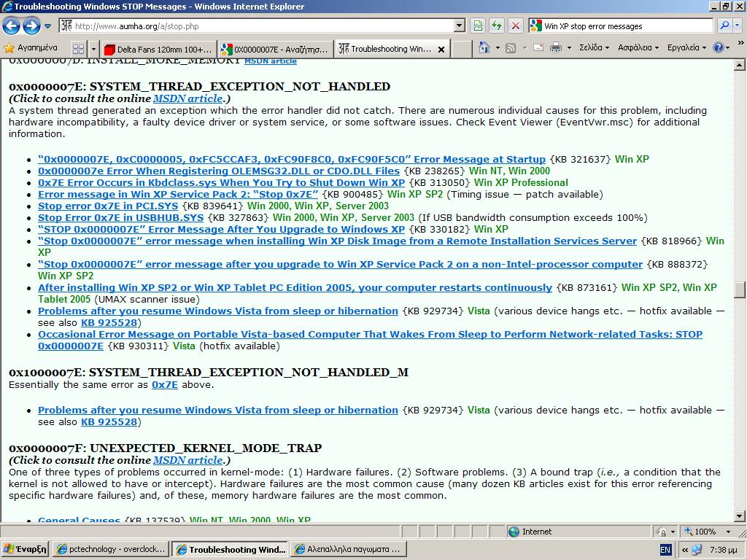Screen dimensions: 747x560
Task: Click the Help question mark icon
Action: click(x=719, y=47)
